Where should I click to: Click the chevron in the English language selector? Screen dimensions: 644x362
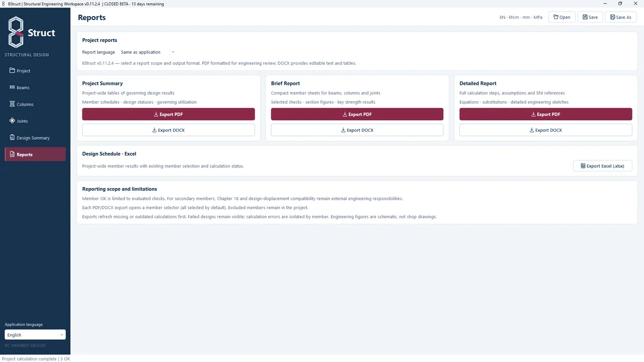[62, 335]
